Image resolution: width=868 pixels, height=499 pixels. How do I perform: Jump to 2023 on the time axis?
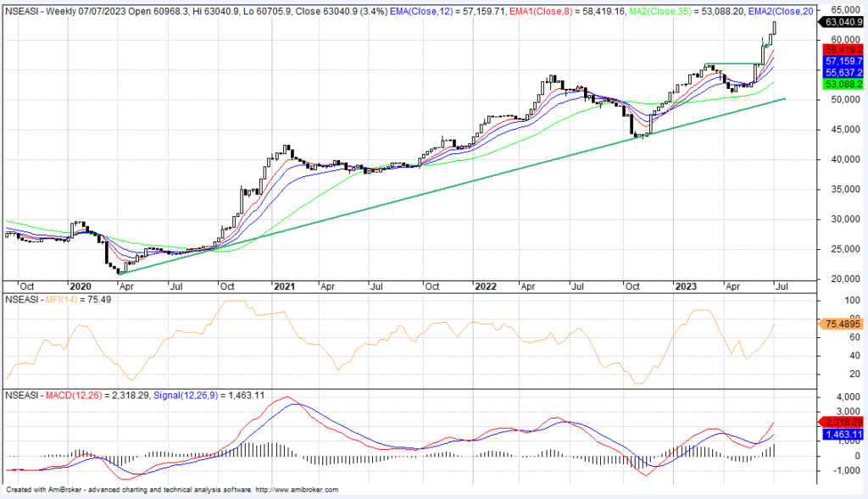click(x=685, y=286)
